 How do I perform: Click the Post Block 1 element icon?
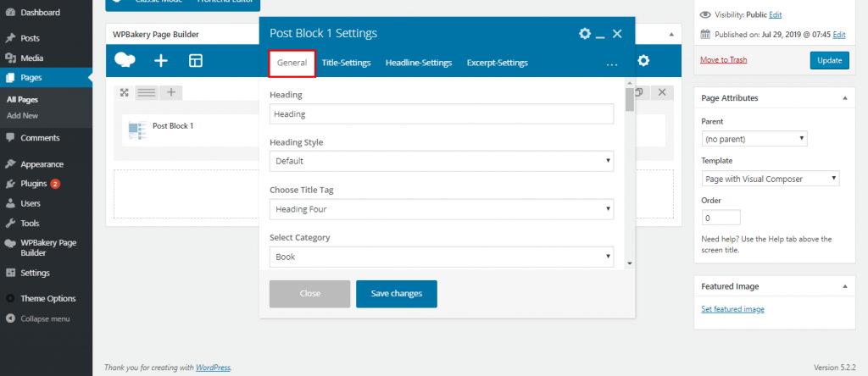tap(137, 130)
